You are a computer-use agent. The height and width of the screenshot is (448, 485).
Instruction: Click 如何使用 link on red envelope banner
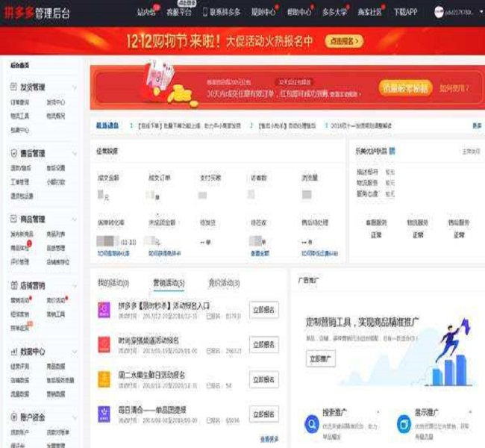[454, 88]
